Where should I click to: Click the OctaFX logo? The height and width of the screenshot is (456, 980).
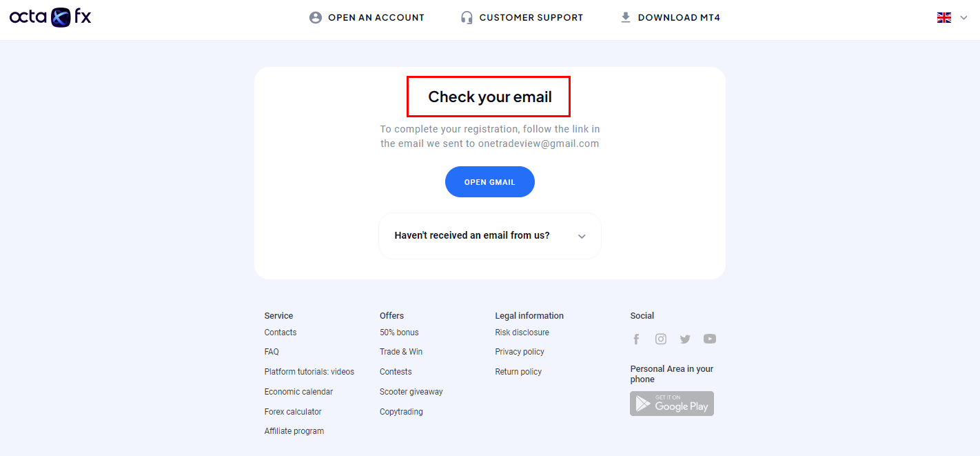click(x=50, y=17)
